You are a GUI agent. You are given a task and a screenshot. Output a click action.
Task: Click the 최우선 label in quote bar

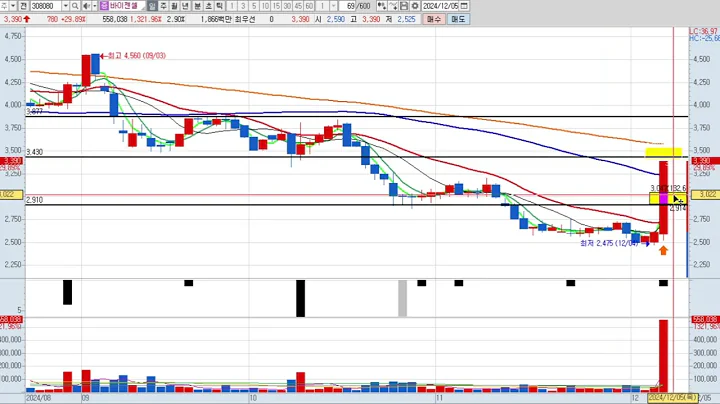(x=245, y=19)
